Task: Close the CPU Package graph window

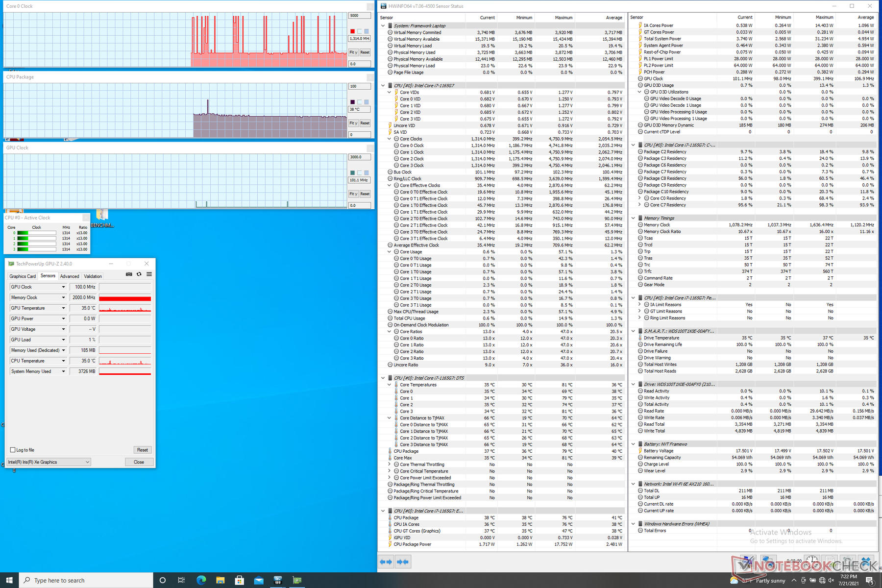Action: tap(370, 77)
